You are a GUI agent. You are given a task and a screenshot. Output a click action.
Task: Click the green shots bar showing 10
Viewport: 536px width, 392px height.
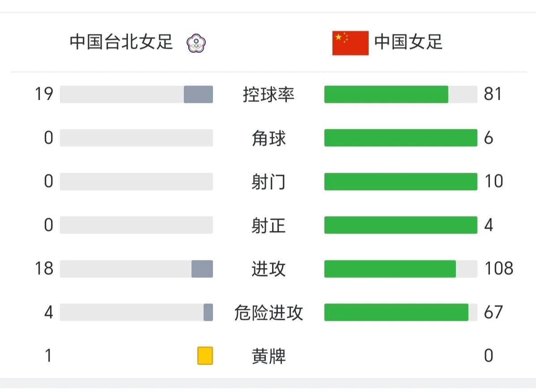tap(400, 182)
